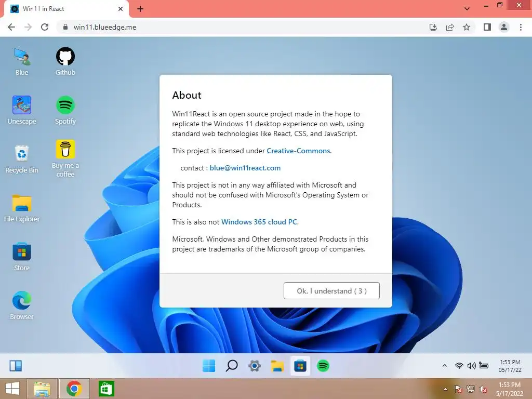Click network icon in host tray
This screenshot has height=399, width=532.
471,389
